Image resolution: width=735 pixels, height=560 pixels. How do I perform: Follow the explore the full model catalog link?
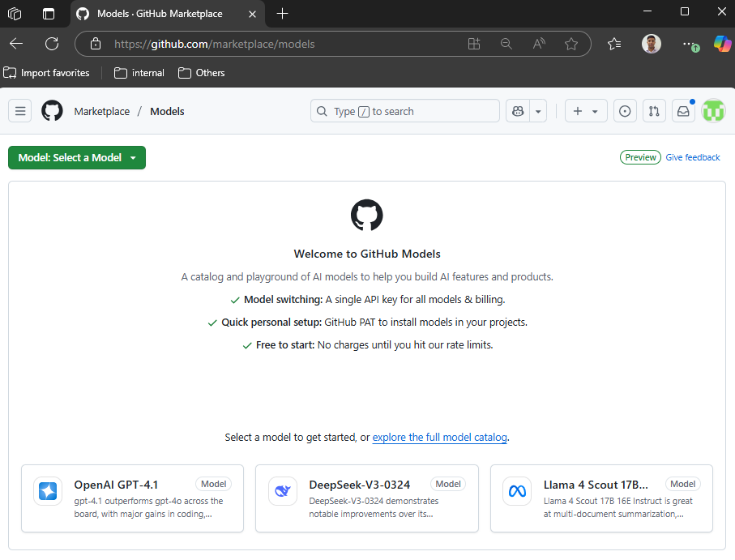tap(440, 438)
